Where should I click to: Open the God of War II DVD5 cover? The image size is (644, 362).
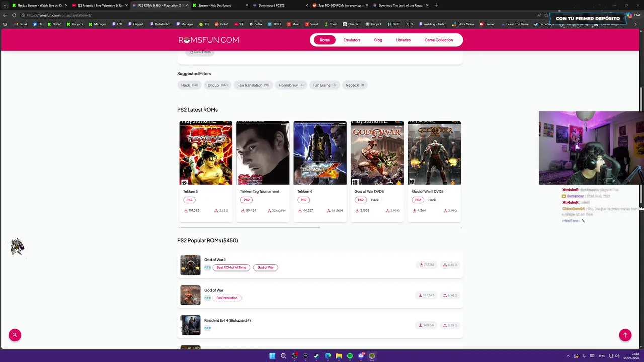coord(434,153)
